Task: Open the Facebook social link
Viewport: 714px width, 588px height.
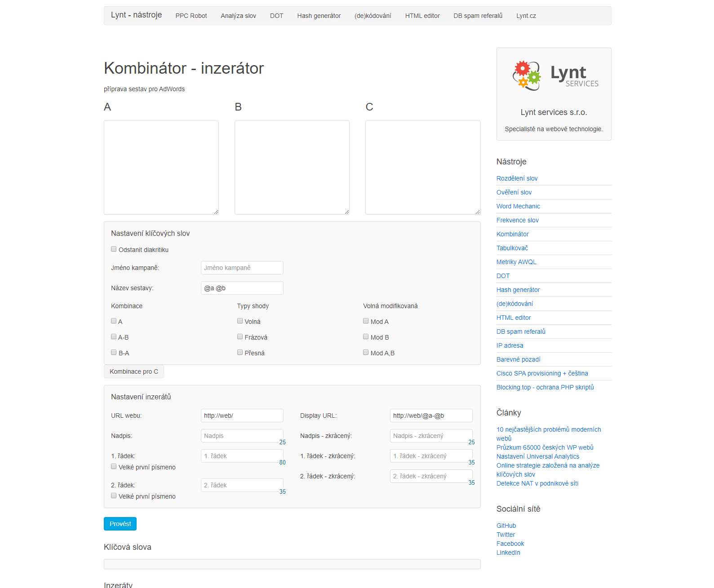Action: click(510, 544)
